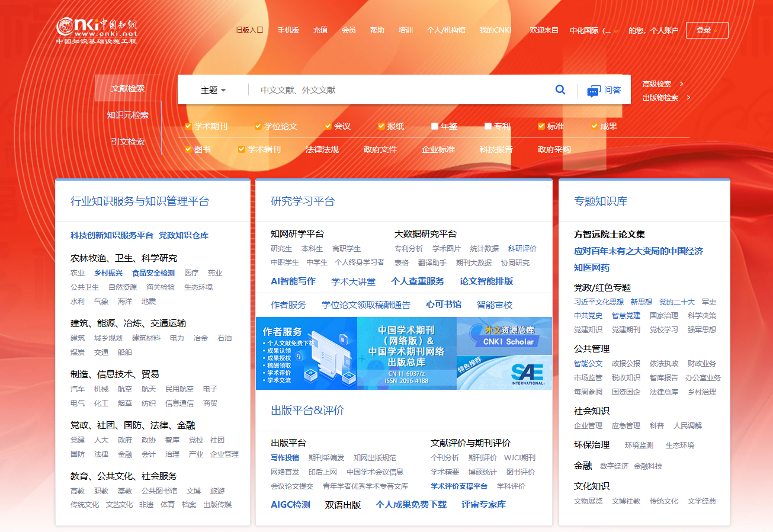
Task: Open 政府文件 database link
Action: (380, 149)
